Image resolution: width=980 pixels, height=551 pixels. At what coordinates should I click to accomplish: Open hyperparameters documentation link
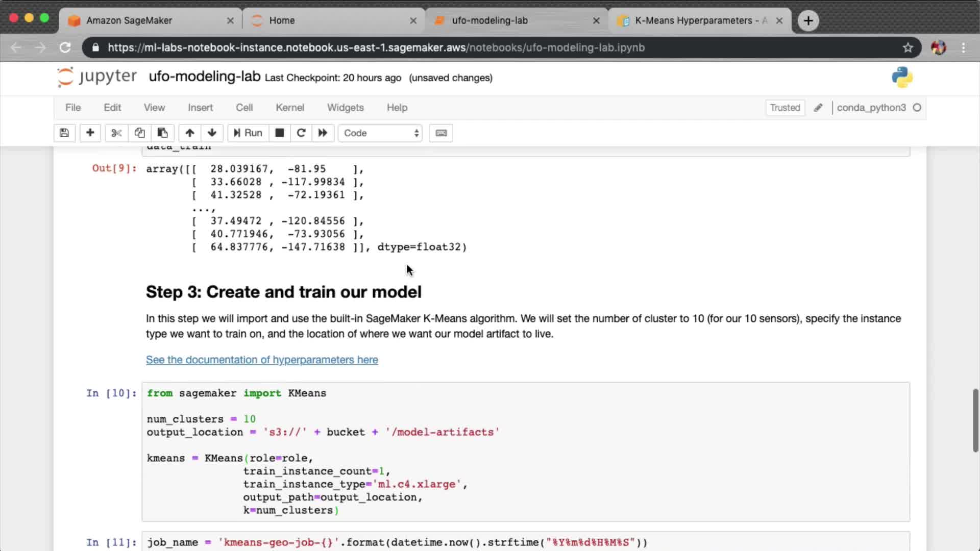(262, 360)
